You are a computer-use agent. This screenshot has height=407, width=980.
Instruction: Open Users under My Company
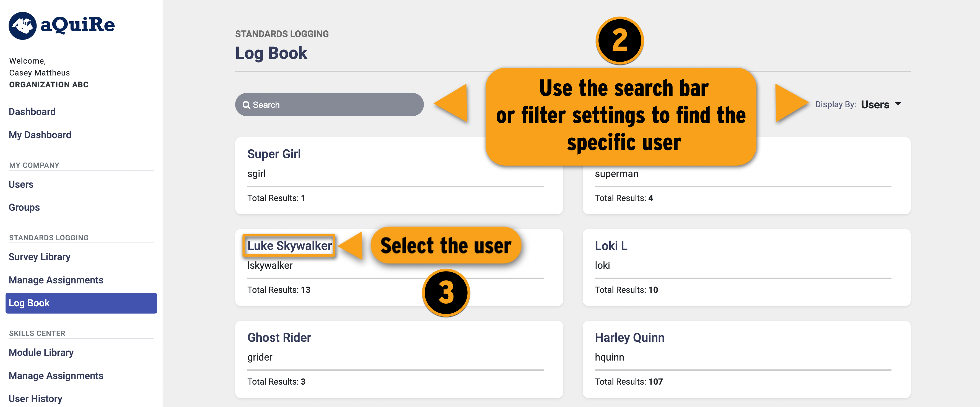(21, 184)
